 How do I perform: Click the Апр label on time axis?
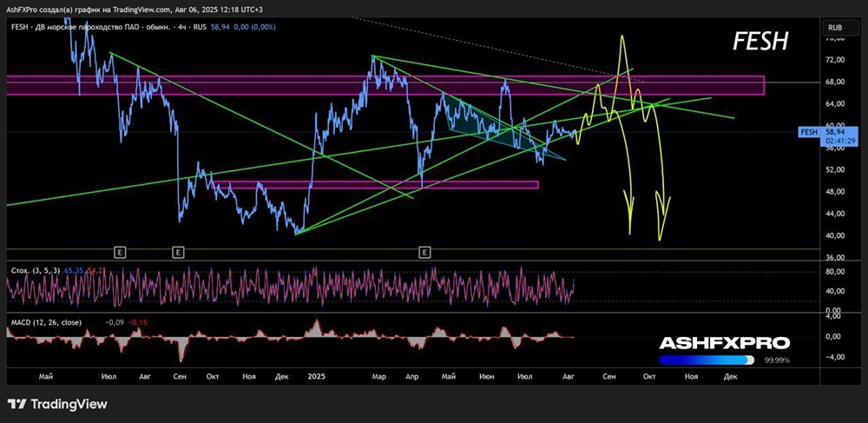click(412, 376)
